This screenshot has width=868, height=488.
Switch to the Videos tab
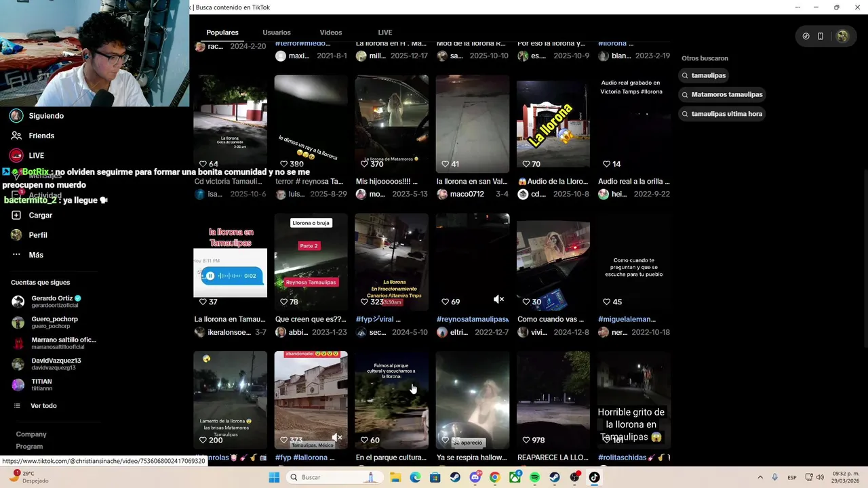[331, 33]
